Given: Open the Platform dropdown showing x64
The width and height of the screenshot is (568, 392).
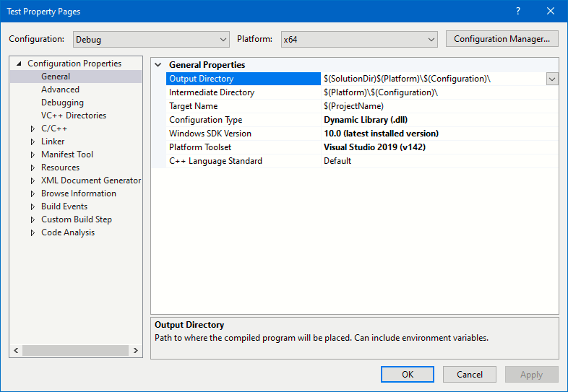Looking at the screenshot, I should click(359, 39).
